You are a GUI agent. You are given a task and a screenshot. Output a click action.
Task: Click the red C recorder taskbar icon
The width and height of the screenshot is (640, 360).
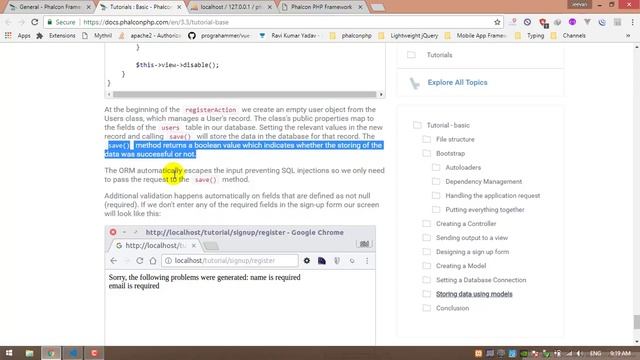[x=94, y=353]
